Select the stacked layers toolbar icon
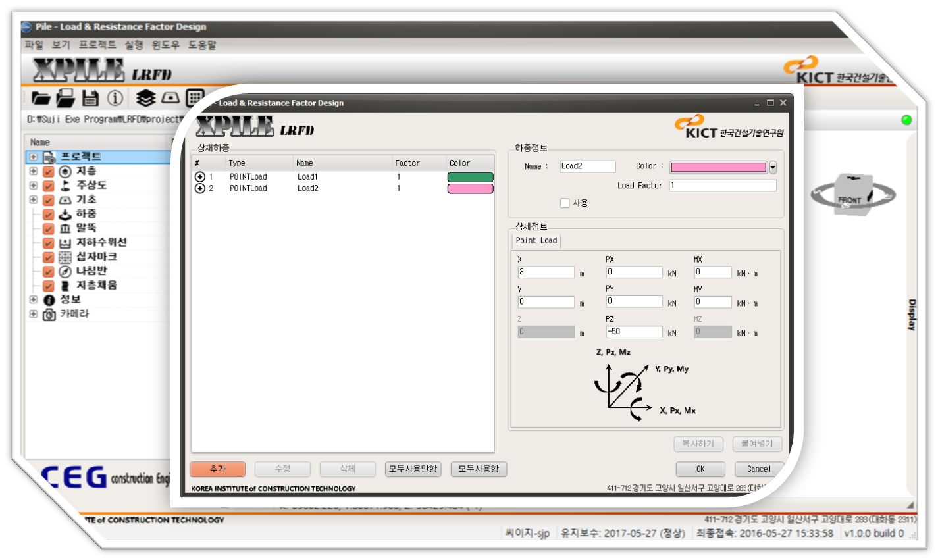 145,98
